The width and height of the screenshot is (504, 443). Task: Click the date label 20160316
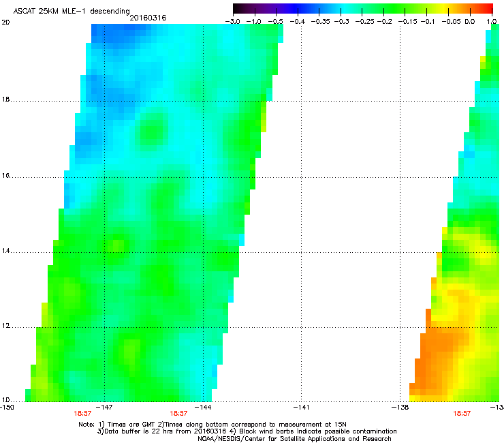(x=148, y=18)
